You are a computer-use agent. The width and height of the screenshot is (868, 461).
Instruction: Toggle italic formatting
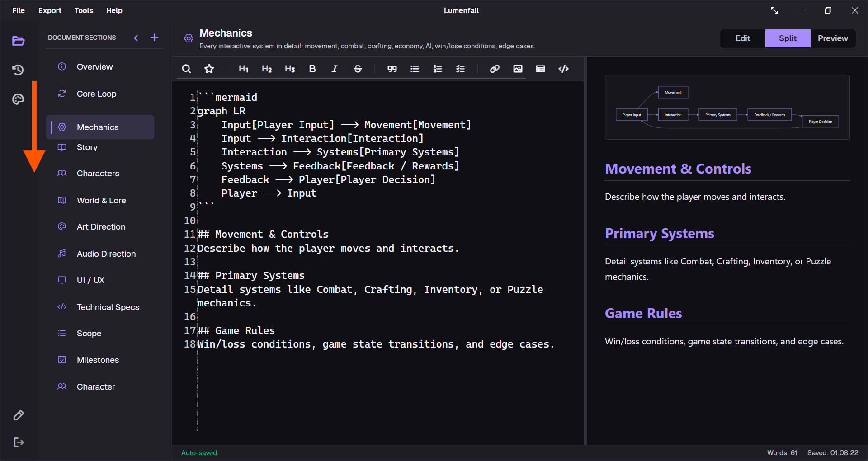(x=335, y=69)
